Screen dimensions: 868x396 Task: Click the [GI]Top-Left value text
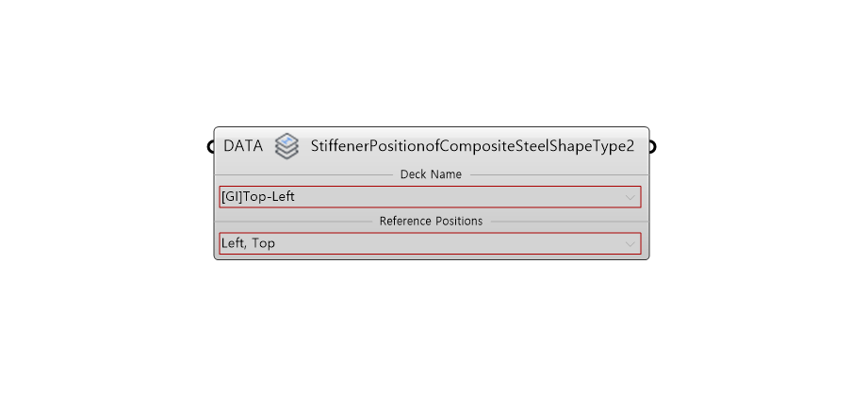point(258,197)
